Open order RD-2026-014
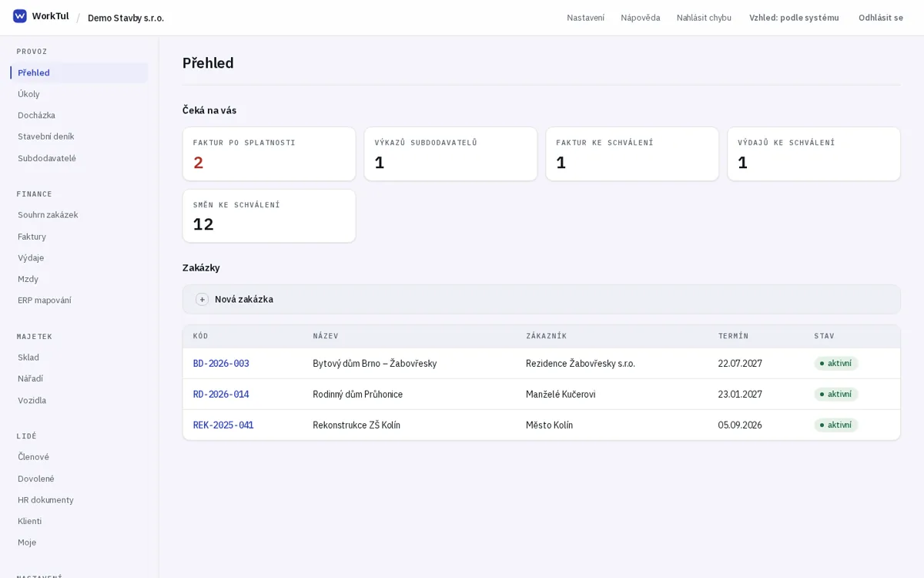The image size is (924, 578). (221, 395)
